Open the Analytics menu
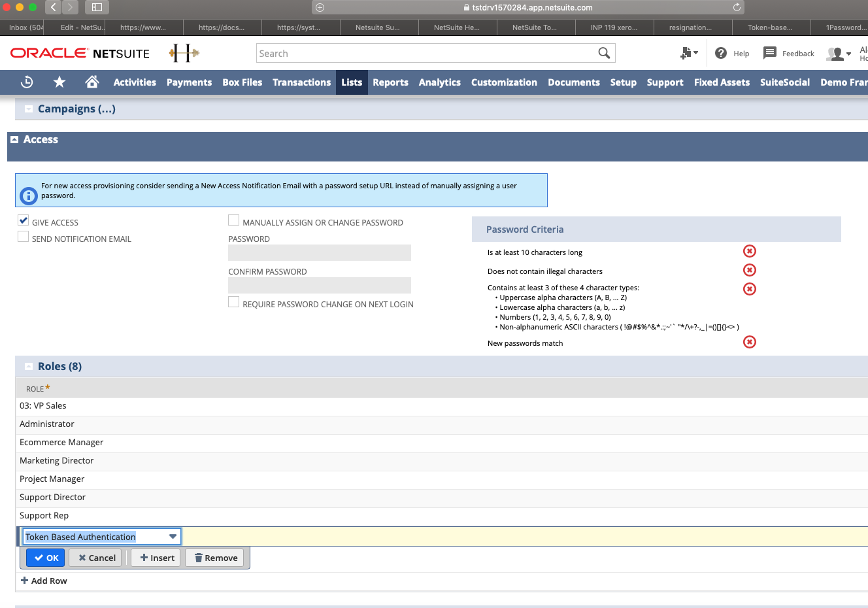868x608 pixels. pos(439,82)
